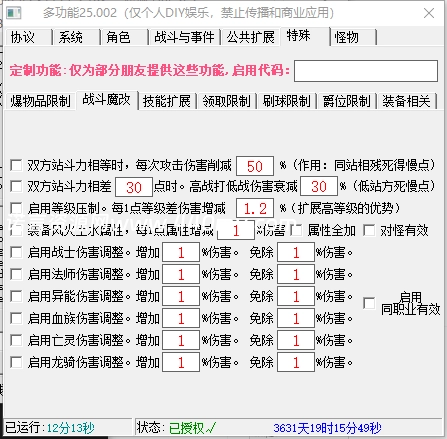Click the 启用代码 input field
Screen dimensions: 447x439
tap(366, 71)
